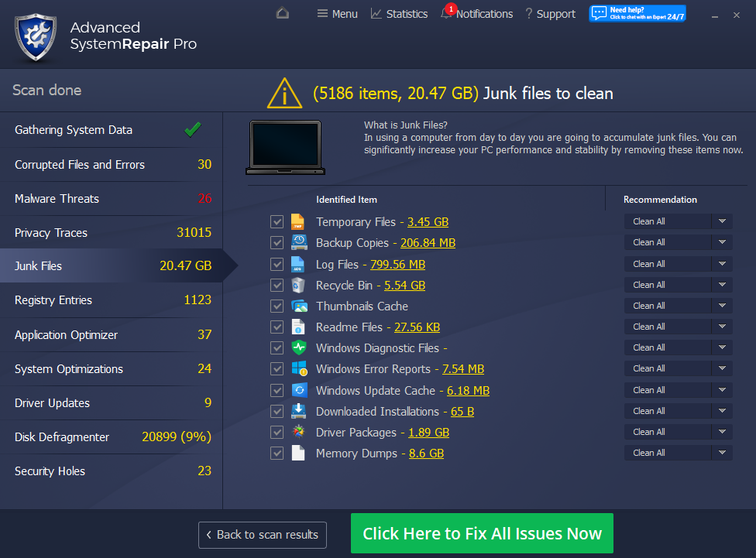Open the Notifications bell icon
The height and width of the screenshot is (558, 756).
pos(446,14)
